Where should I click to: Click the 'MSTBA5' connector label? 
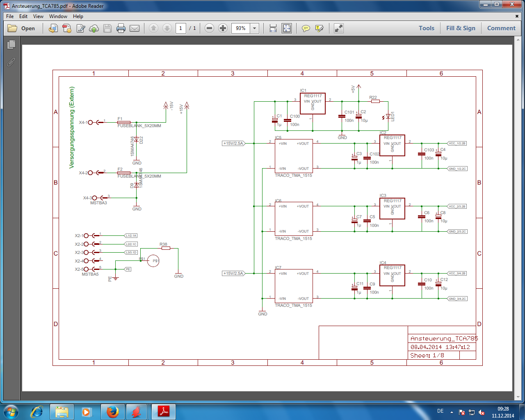[x=90, y=274]
